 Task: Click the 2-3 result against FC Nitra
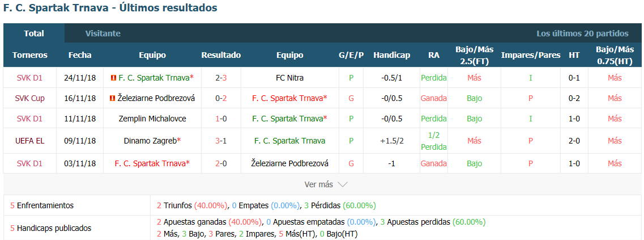pyautogui.click(x=221, y=77)
